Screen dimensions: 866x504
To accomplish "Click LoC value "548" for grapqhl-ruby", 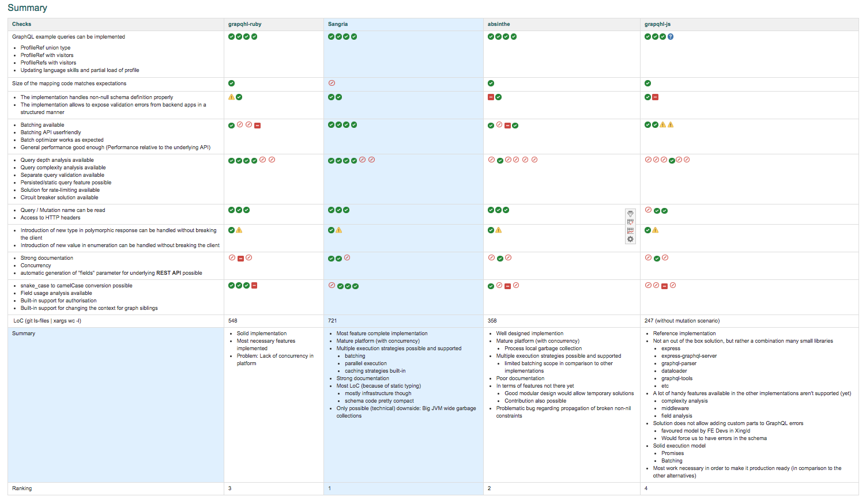I will [x=232, y=321].
